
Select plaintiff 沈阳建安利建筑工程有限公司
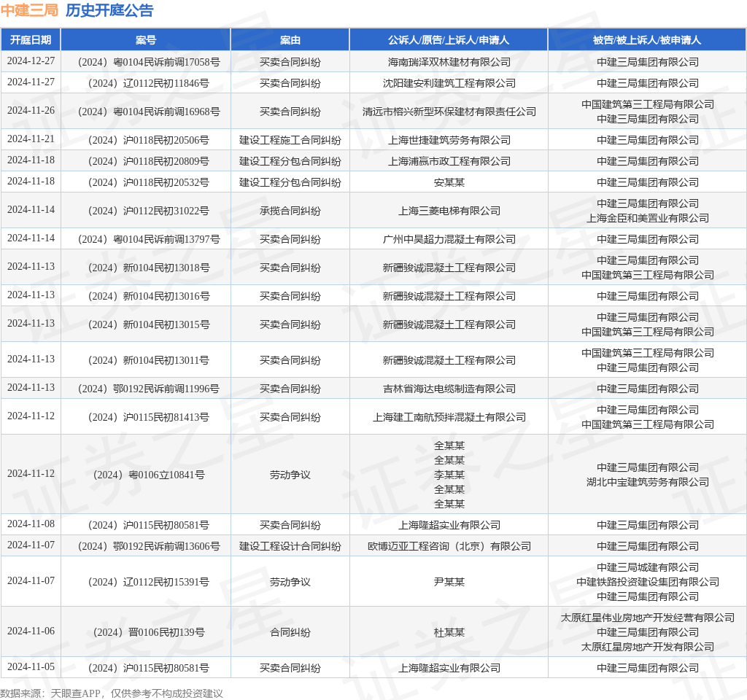449,83
